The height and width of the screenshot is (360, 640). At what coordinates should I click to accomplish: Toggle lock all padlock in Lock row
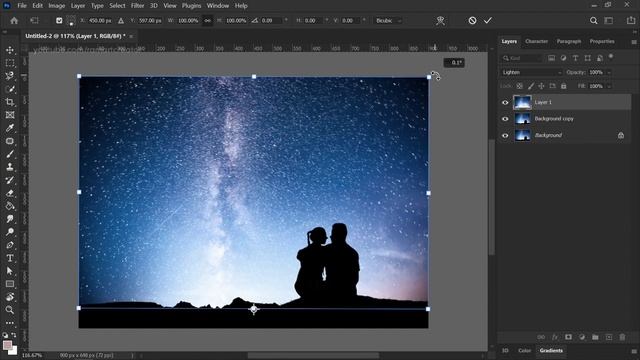(563, 86)
